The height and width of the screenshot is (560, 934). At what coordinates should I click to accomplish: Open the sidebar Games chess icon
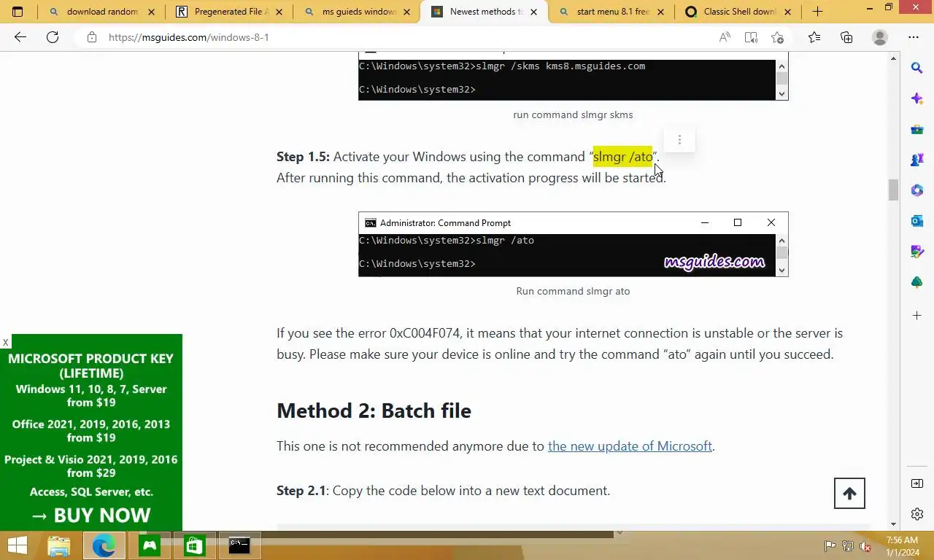[917, 160]
